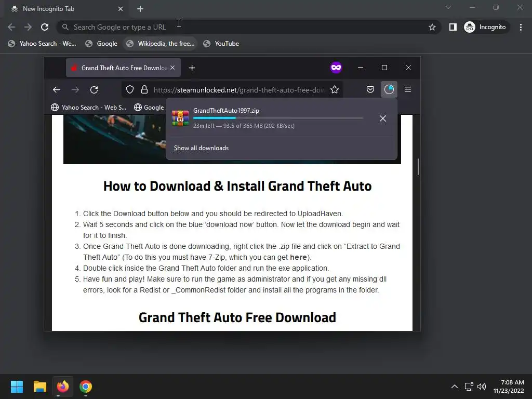This screenshot has height=399, width=532.
Task: Click the steamunlocked.net URL field
Action: pyautogui.click(x=239, y=90)
